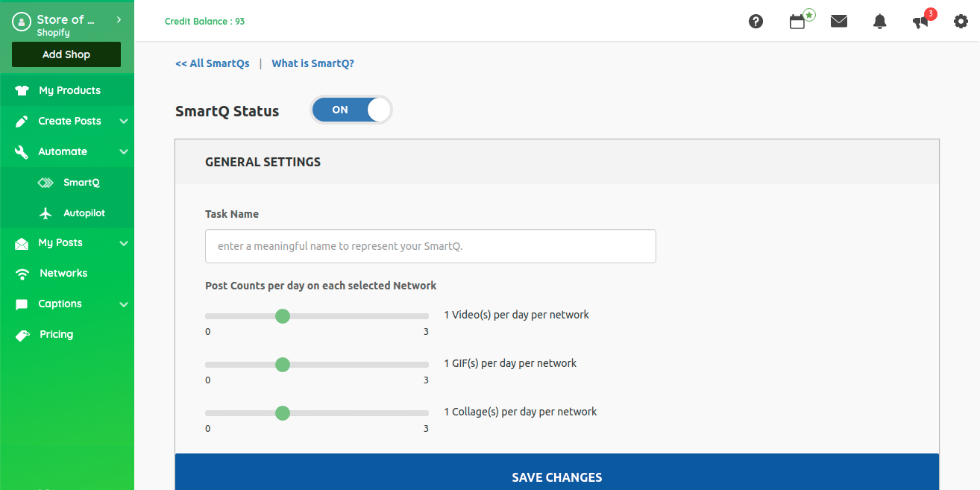Screen dimensions: 980x490
Task: Open the calendar icon in header
Action: point(797,22)
